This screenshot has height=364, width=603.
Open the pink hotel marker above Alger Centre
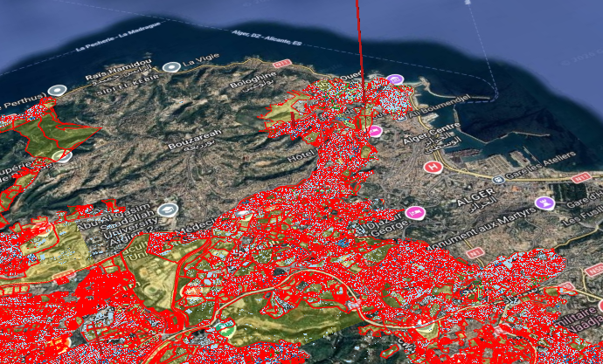click(375, 131)
